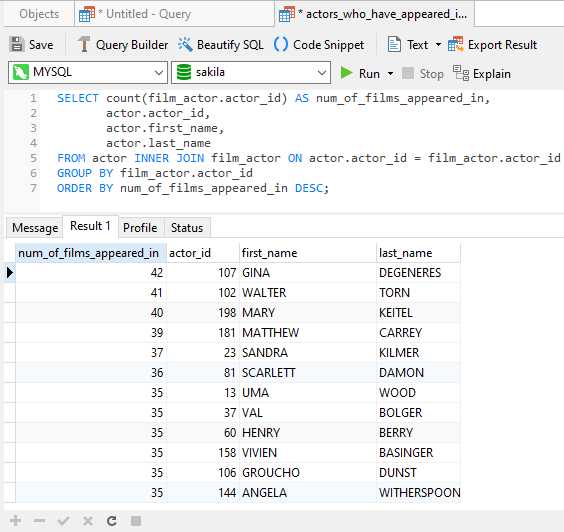Open the Objects tab
The image size is (564, 532).
click(39, 14)
